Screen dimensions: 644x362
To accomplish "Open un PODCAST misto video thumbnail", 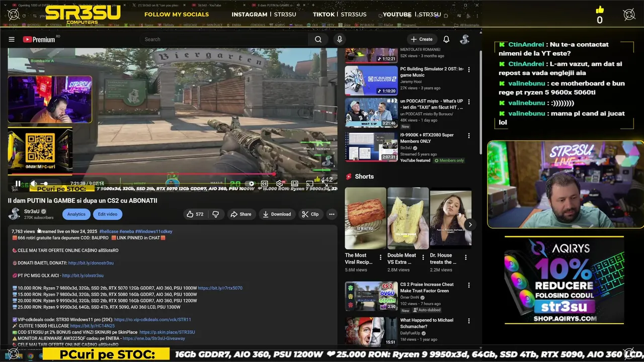I will tap(371, 113).
